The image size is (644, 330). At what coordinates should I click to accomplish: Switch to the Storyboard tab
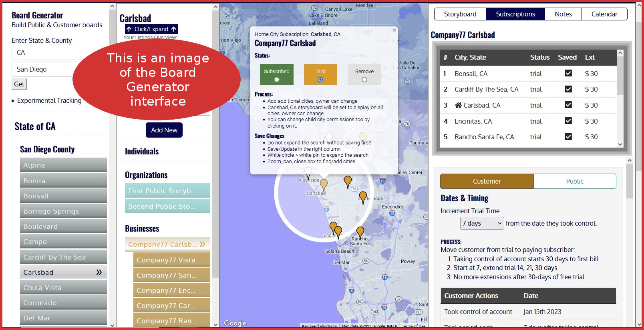460,14
